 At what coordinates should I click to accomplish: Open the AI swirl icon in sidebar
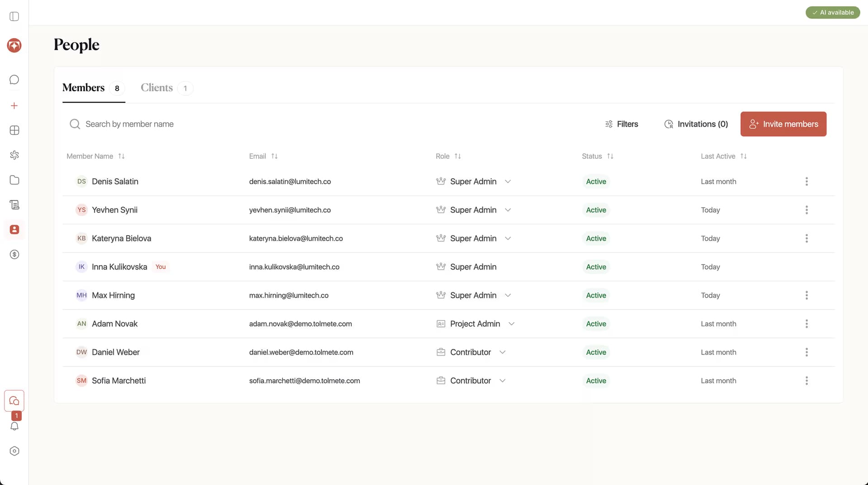click(14, 155)
